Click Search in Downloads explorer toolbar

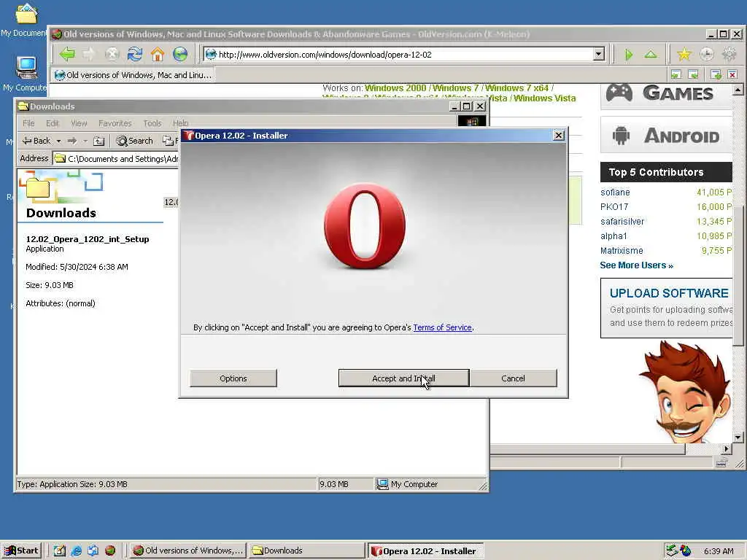click(135, 141)
